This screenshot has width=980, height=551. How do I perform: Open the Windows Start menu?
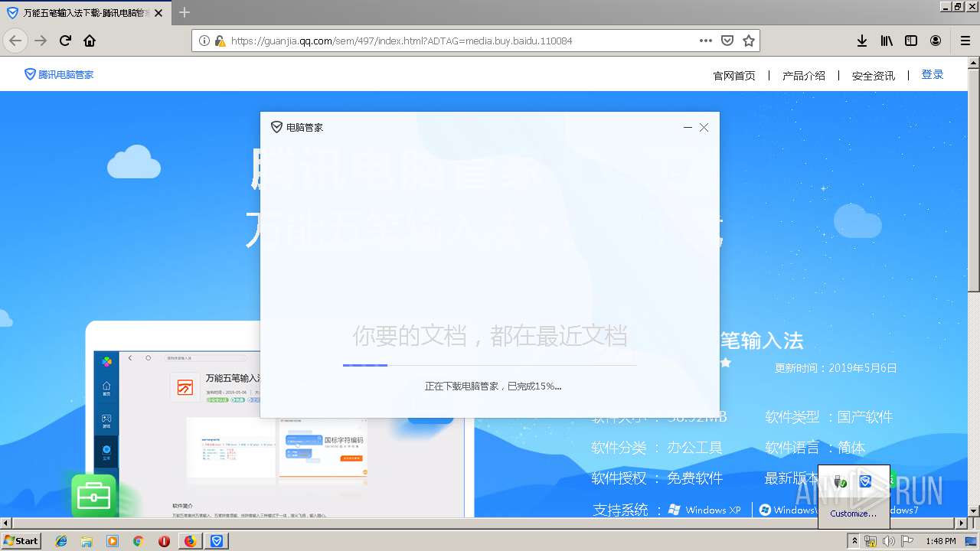tap(21, 540)
